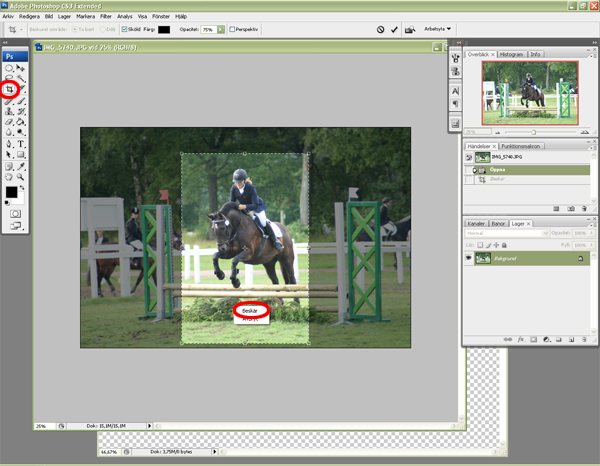600x466 pixels.
Task: Select the Eyedropper tool
Action: click(x=21, y=166)
